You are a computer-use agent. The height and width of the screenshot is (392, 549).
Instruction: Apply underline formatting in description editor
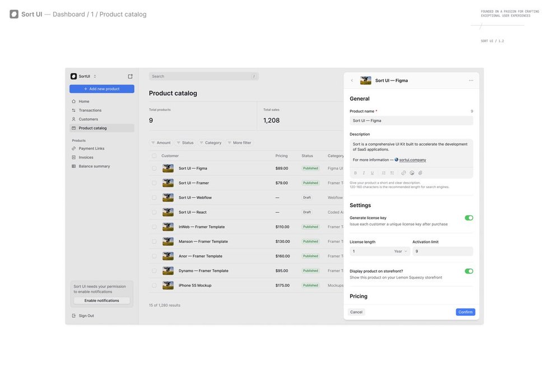pyautogui.click(x=372, y=173)
